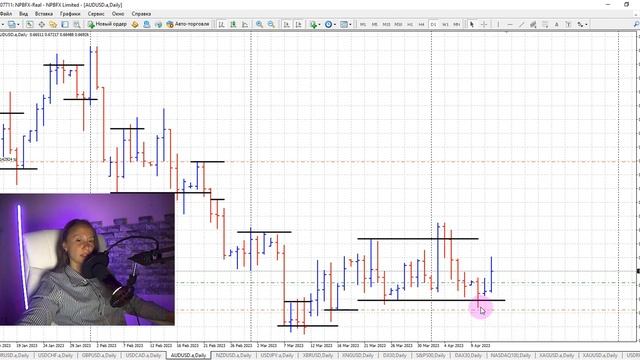Switch to GBPUSD.a,Daily chart tab
The width and height of the screenshot is (640, 360).
(99, 356)
